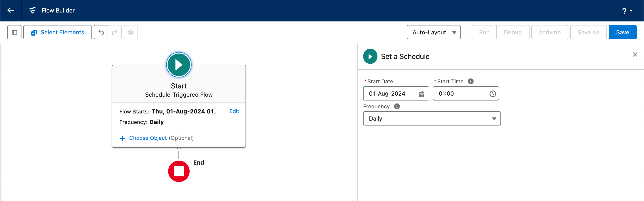Close the Set a Schedule panel
The image size is (644, 201).
[x=635, y=55]
